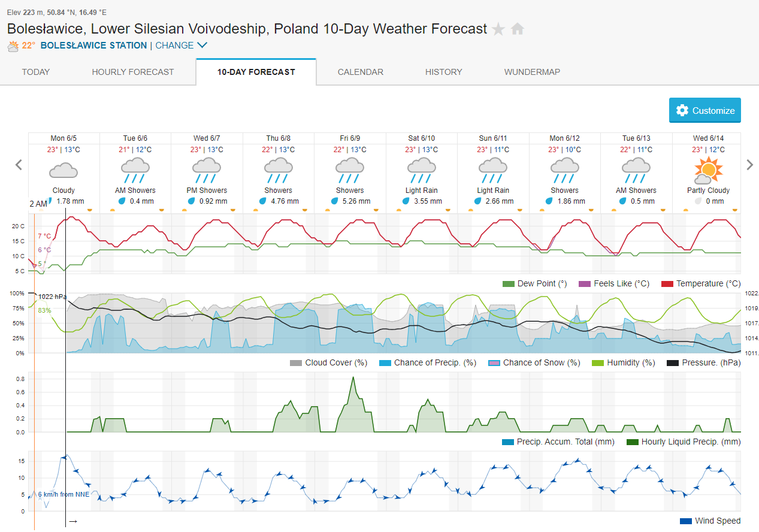Click the Customize button

[705, 110]
